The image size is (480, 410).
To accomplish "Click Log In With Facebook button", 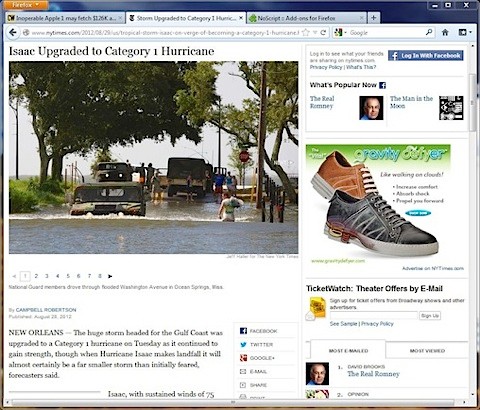I will (x=426, y=56).
